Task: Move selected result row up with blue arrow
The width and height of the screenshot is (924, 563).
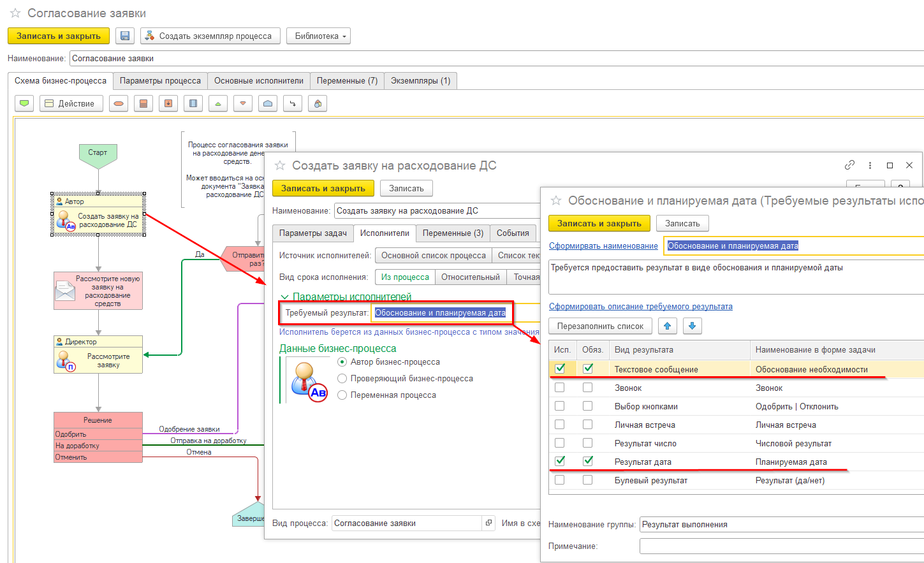Action: coord(668,326)
